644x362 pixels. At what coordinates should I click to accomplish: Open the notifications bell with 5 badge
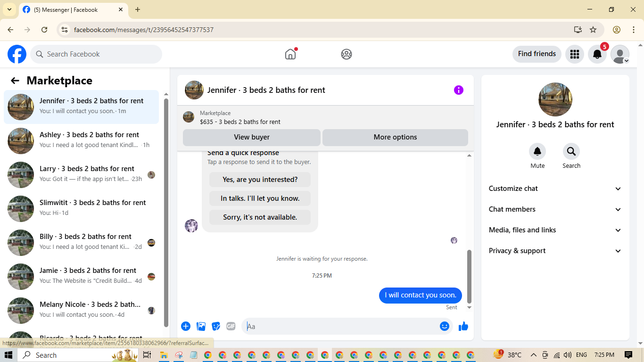click(597, 54)
